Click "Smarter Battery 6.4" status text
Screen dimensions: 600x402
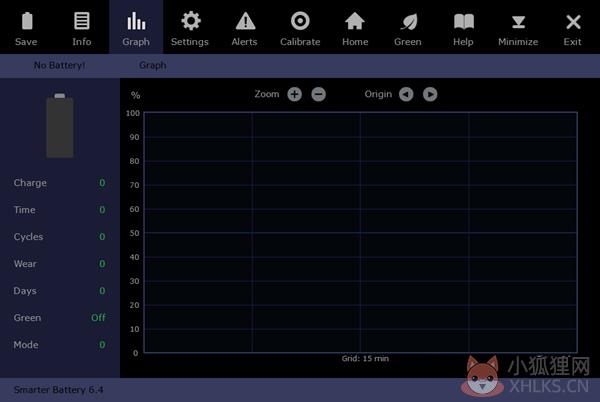click(x=59, y=390)
